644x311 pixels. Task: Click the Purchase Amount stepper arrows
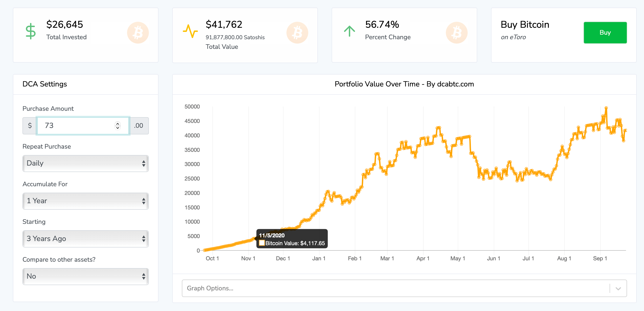(117, 125)
